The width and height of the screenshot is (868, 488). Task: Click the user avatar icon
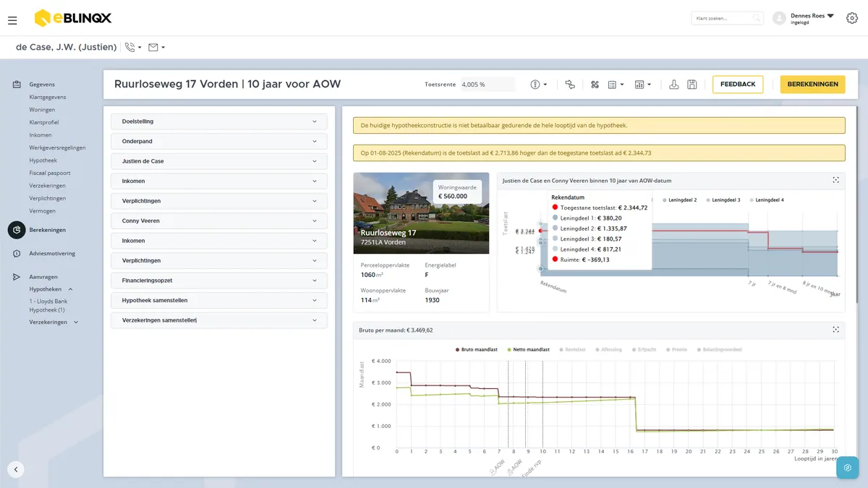pyautogui.click(x=779, y=18)
